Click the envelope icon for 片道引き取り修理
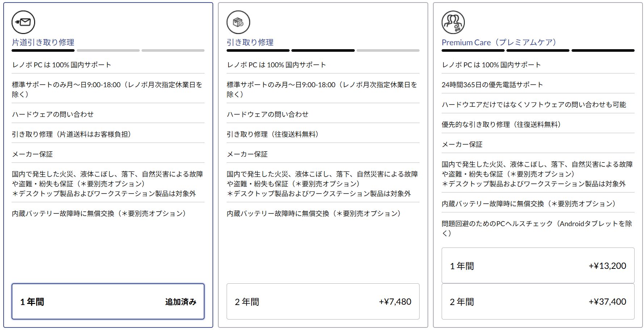This screenshot has height=330, width=644. pyautogui.click(x=24, y=22)
